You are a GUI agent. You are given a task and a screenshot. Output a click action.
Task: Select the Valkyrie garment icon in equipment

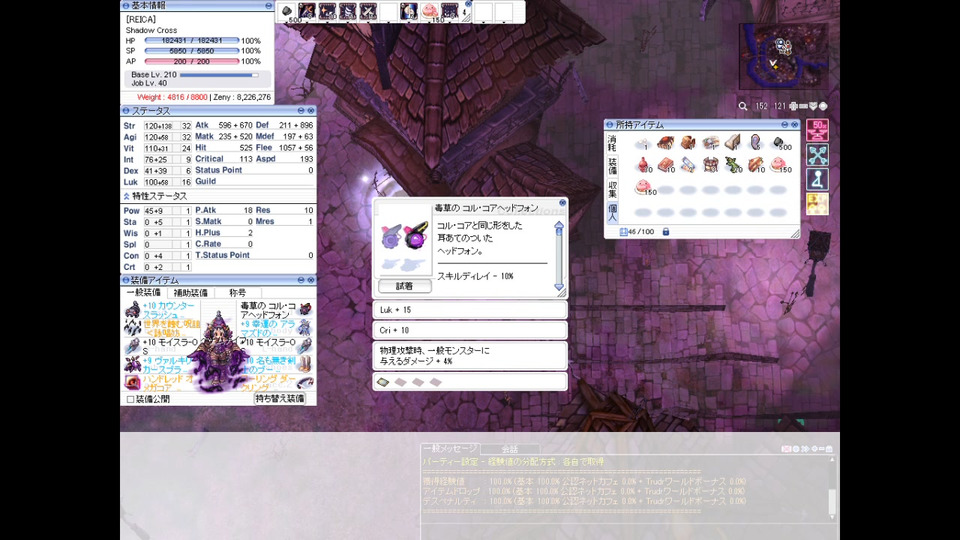point(132,365)
